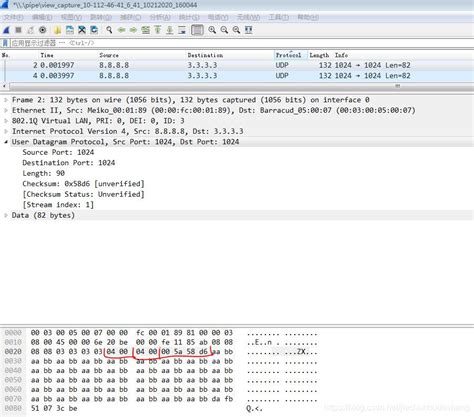Click hex bytes 58 d6 in row 0020

197,352
